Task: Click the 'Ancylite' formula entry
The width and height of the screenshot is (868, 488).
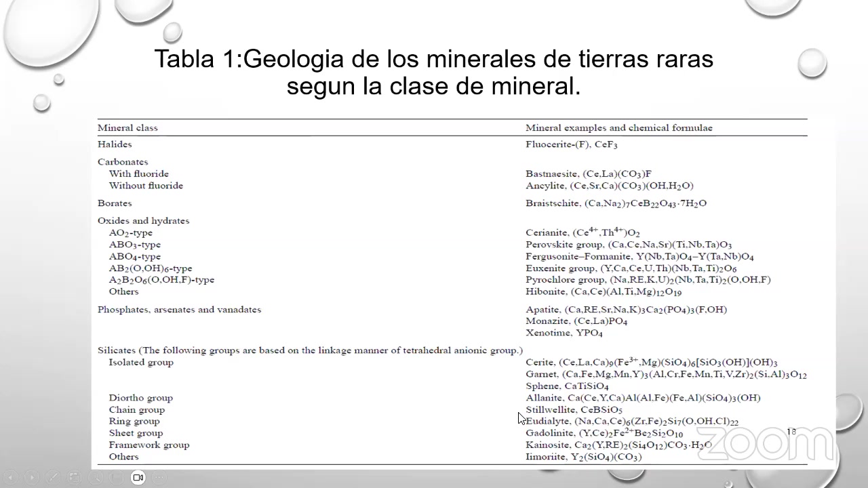Action: [x=610, y=186]
